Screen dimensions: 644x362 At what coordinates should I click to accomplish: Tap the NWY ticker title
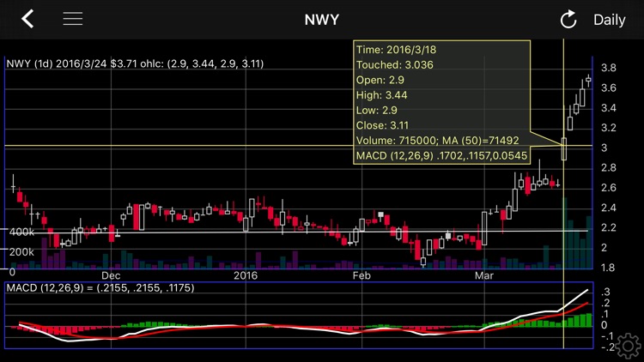pos(322,20)
